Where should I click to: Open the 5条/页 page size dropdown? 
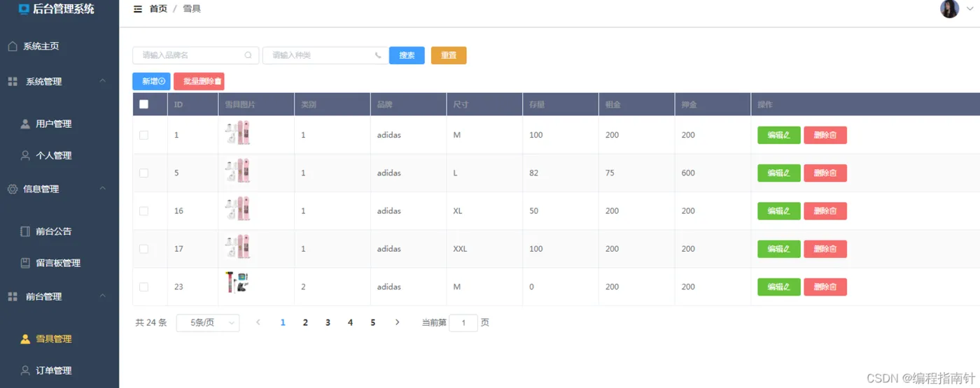tap(208, 323)
